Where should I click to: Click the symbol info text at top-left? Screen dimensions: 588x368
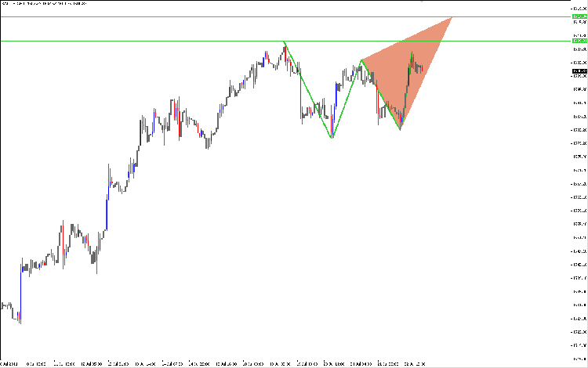(x=44, y=3)
